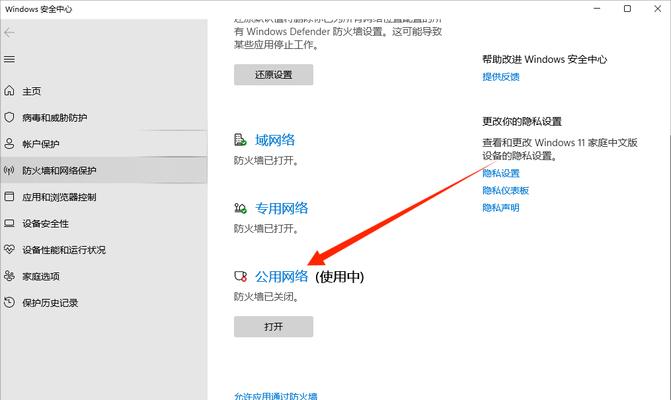Image resolution: width=671 pixels, height=400 pixels.
Task: Click the back arrow icon
Action: pos(9,33)
